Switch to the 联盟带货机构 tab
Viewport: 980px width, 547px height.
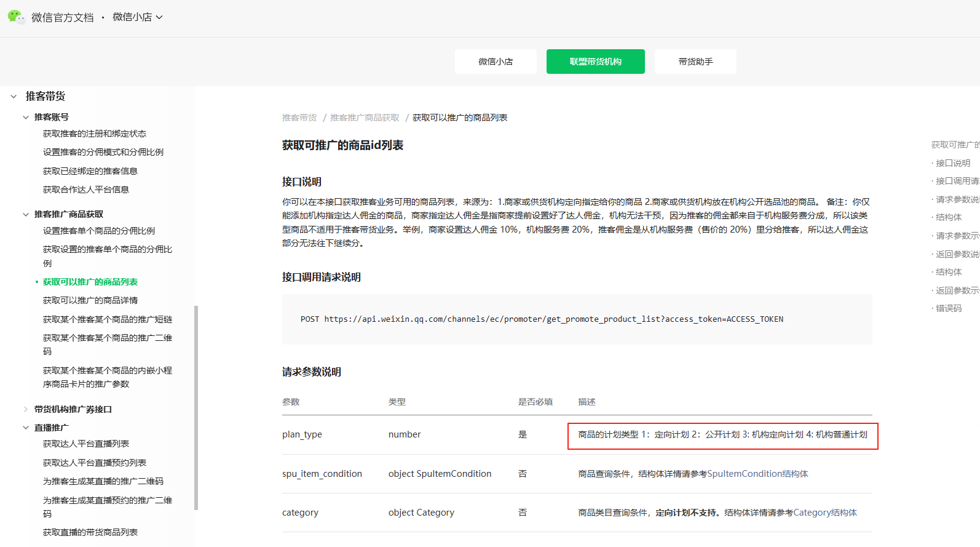[x=596, y=62]
